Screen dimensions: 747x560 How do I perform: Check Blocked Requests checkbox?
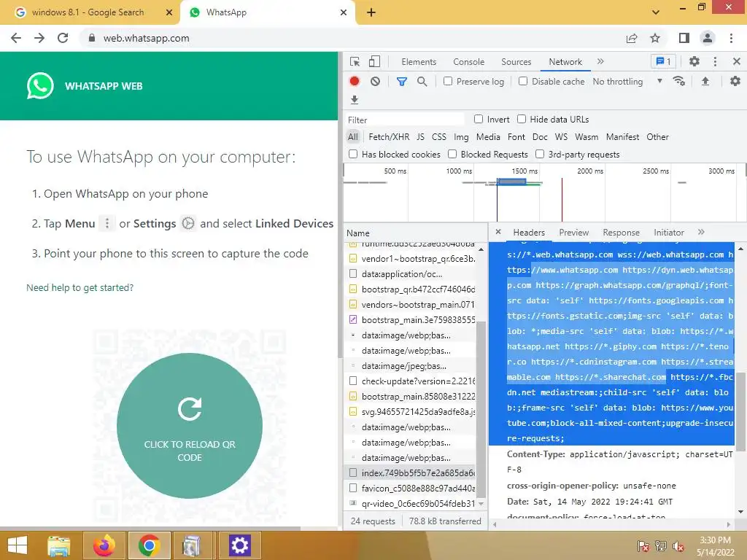coord(452,154)
